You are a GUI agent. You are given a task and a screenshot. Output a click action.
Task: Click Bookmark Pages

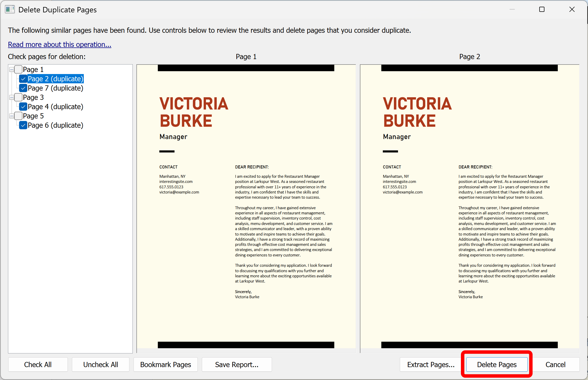pos(165,365)
